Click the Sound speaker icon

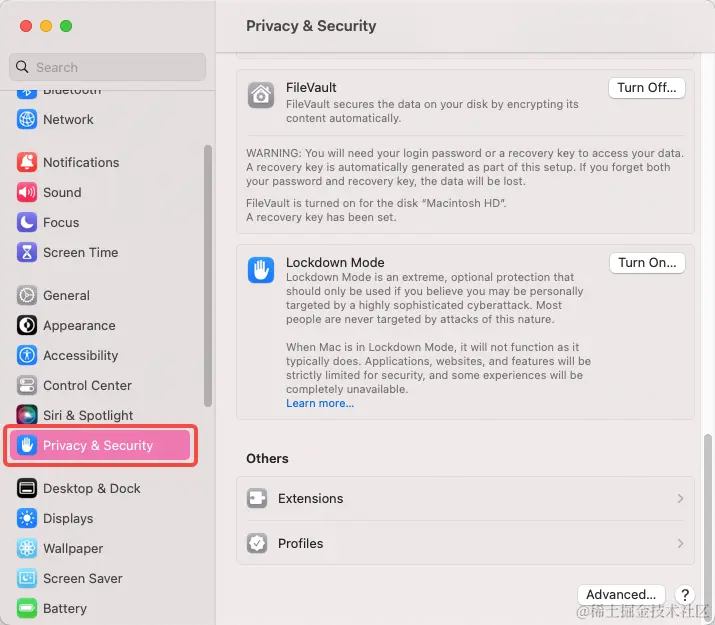coord(27,192)
